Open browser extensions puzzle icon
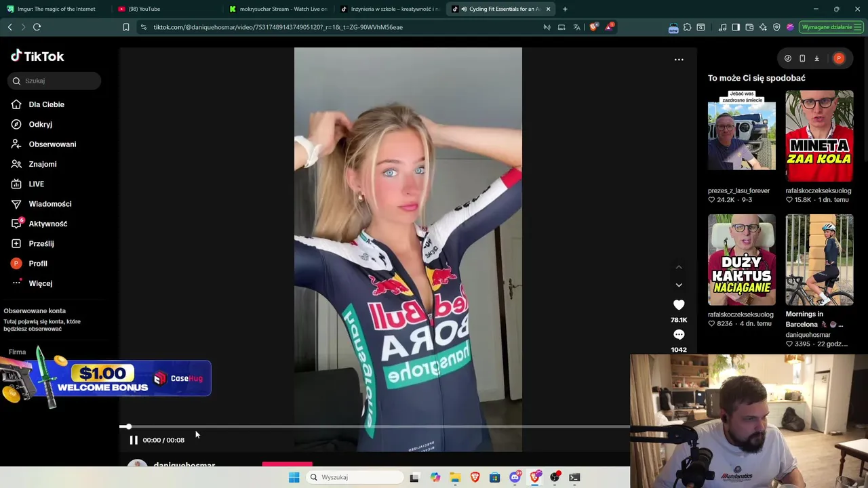868x488 pixels. tap(687, 27)
